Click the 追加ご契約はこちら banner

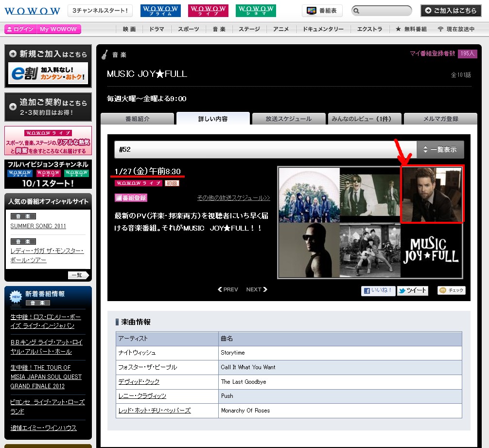point(48,107)
